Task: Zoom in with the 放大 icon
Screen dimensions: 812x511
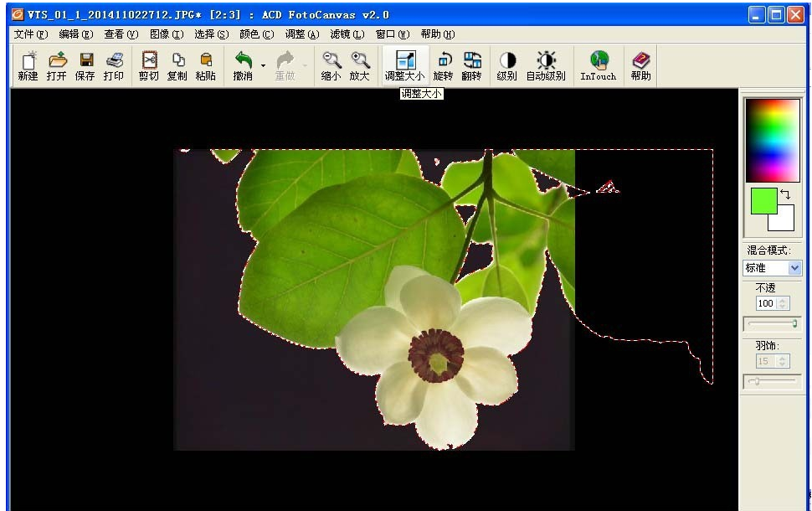Action: (359, 65)
